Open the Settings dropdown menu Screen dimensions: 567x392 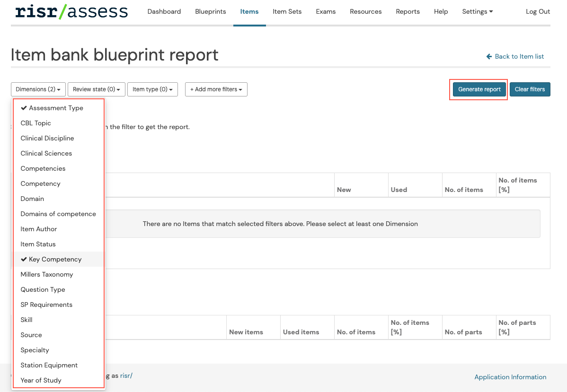pyautogui.click(x=477, y=11)
